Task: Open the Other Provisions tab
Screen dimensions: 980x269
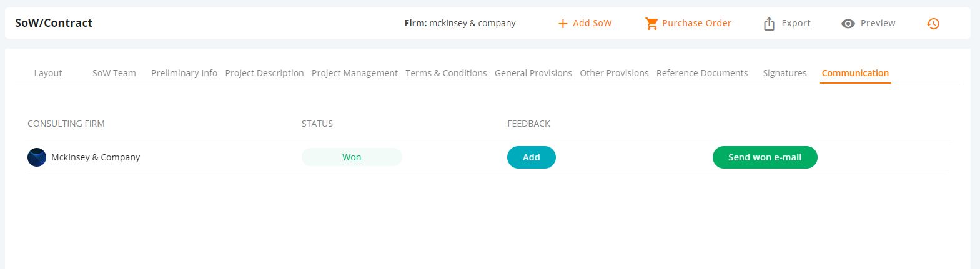Action: coord(614,73)
